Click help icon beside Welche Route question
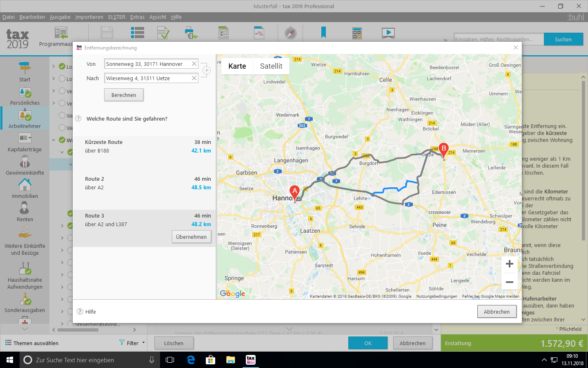The height and width of the screenshot is (368, 588). click(78, 119)
